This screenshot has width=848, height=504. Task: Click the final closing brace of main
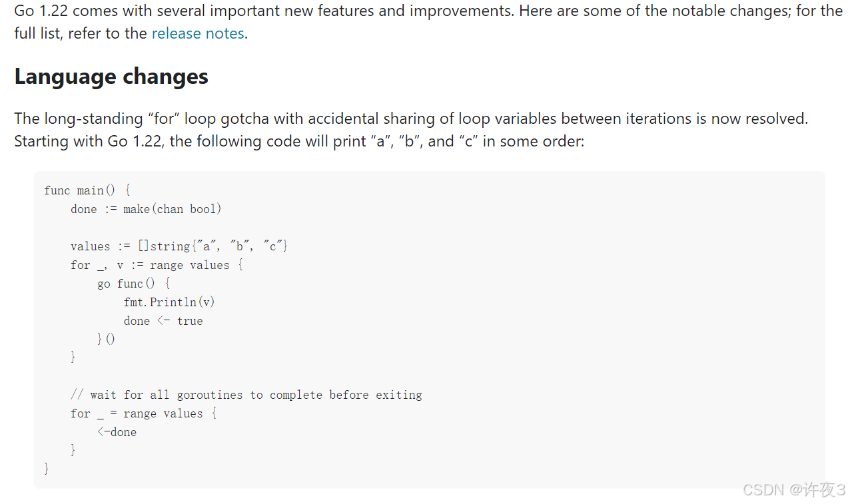click(x=47, y=469)
